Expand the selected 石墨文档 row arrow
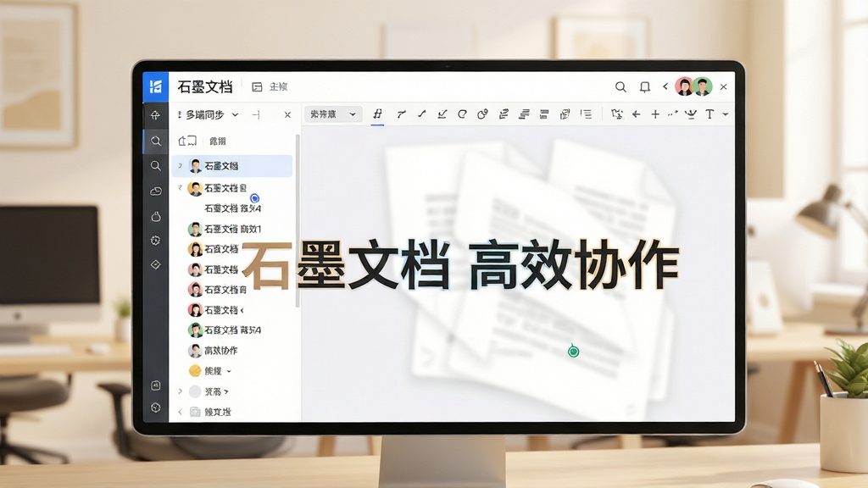Image resolution: width=868 pixels, height=488 pixels. 180,165
